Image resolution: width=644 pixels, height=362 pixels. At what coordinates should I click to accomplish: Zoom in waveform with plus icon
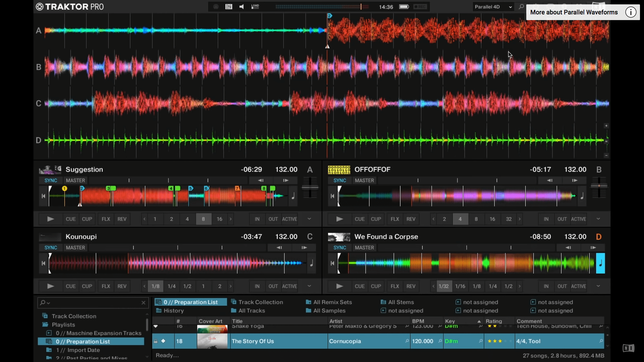point(606,126)
